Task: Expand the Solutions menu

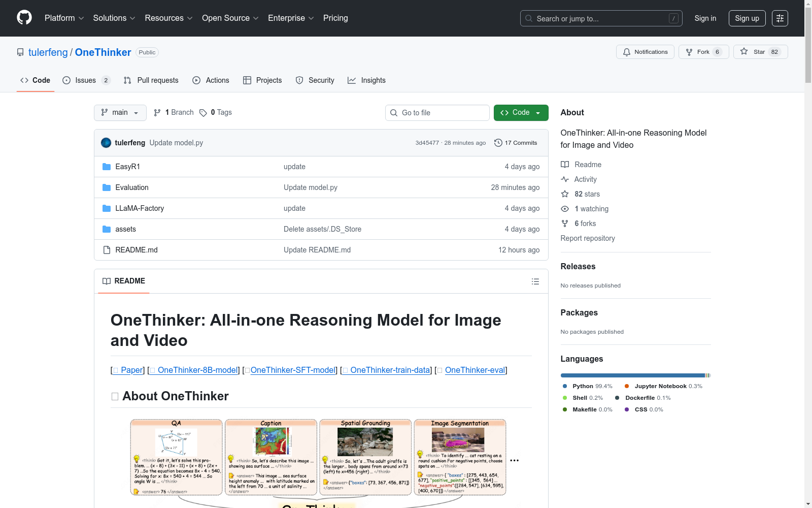Action: [x=114, y=18]
